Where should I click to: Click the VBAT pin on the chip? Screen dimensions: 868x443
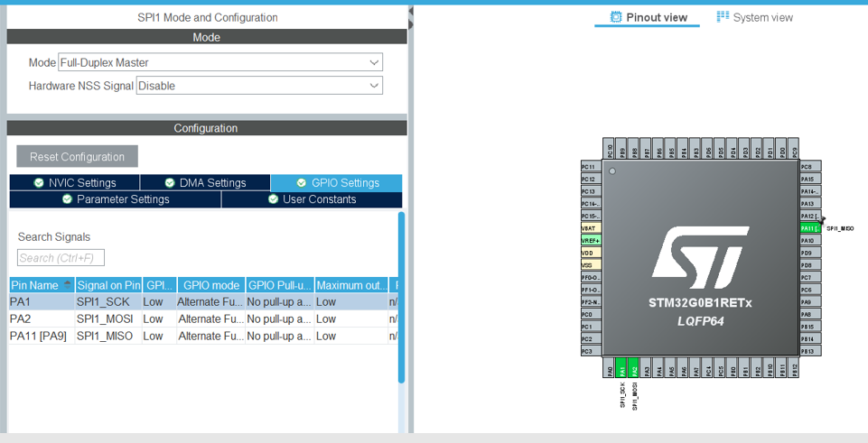592,228
